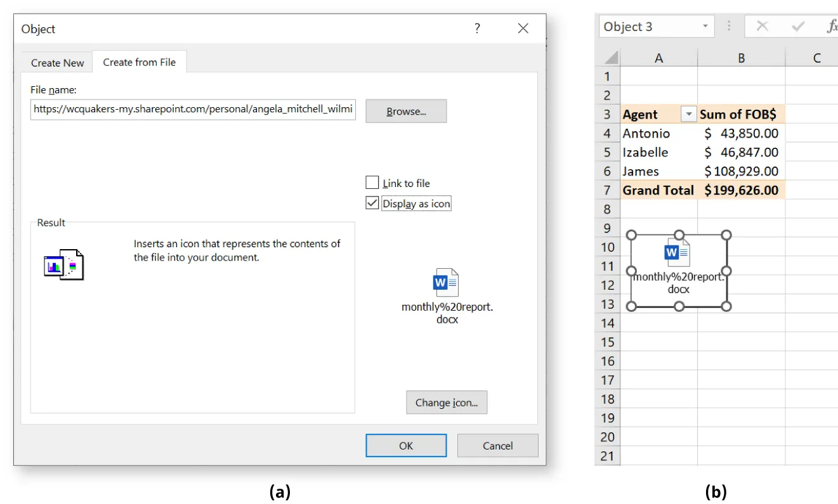The width and height of the screenshot is (838, 504).
Task: Click the Change icon button
Action: 447,402
